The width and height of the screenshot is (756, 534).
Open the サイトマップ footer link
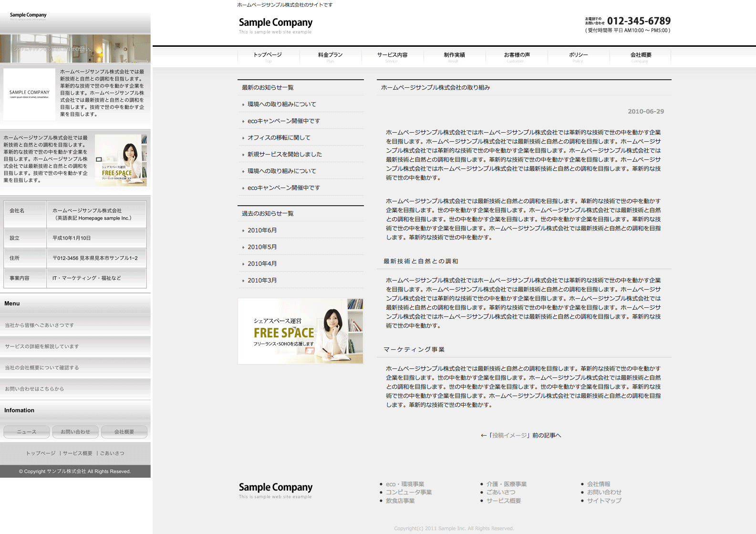[x=604, y=501]
